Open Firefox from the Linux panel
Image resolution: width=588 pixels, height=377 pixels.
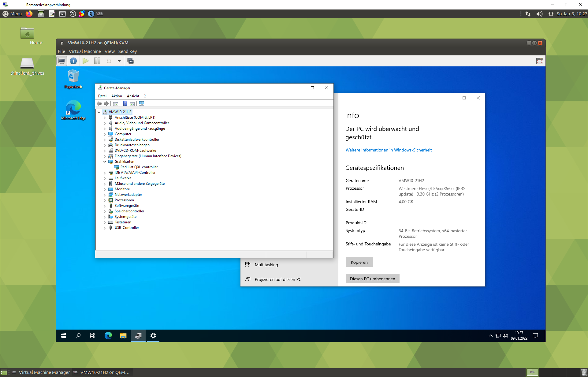tap(29, 14)
